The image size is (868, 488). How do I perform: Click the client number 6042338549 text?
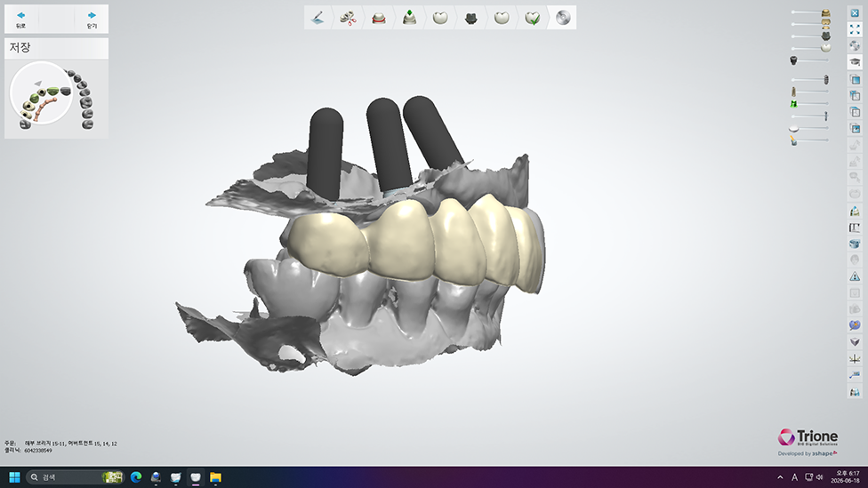(38, 451)
